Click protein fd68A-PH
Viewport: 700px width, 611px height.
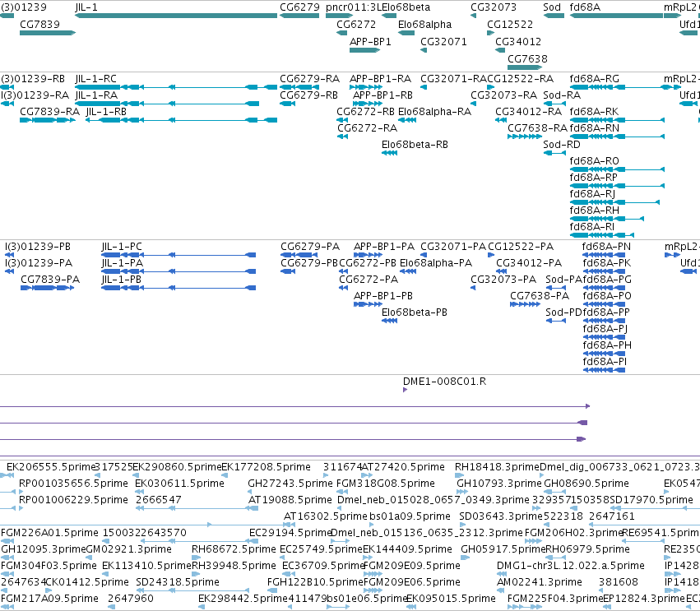click(607, 345)
